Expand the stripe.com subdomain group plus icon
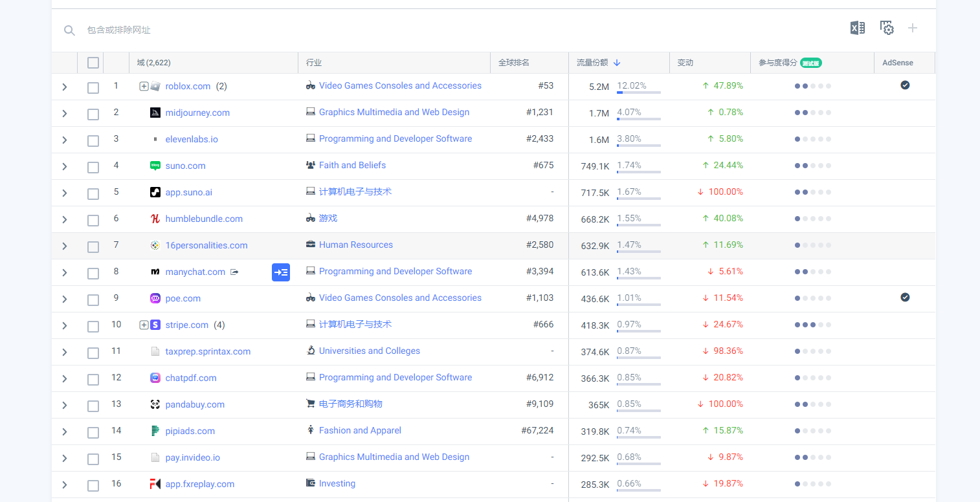The image size is (980, 502). (144, 325)
